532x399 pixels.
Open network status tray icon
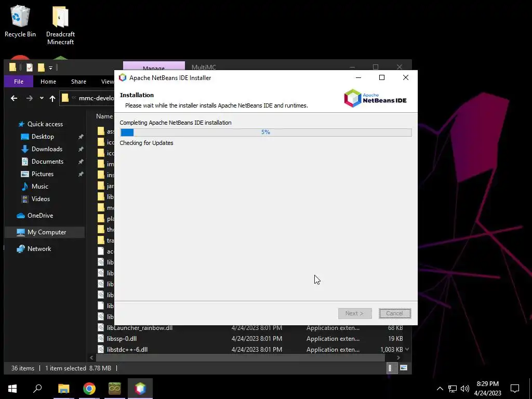click(453, 389)
